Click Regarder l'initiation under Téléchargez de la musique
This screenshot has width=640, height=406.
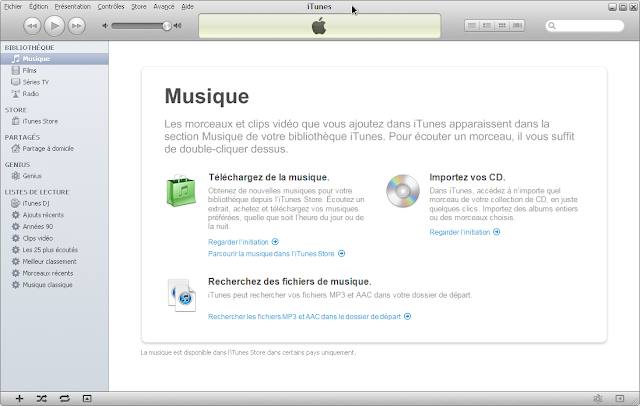pos(243,242)
